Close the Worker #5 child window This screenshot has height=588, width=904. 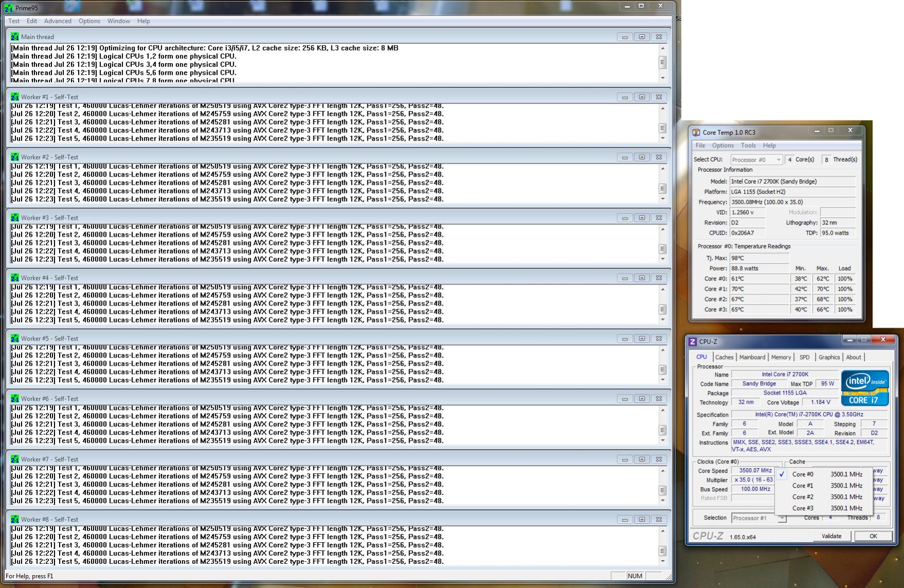(x=659, y=339)
